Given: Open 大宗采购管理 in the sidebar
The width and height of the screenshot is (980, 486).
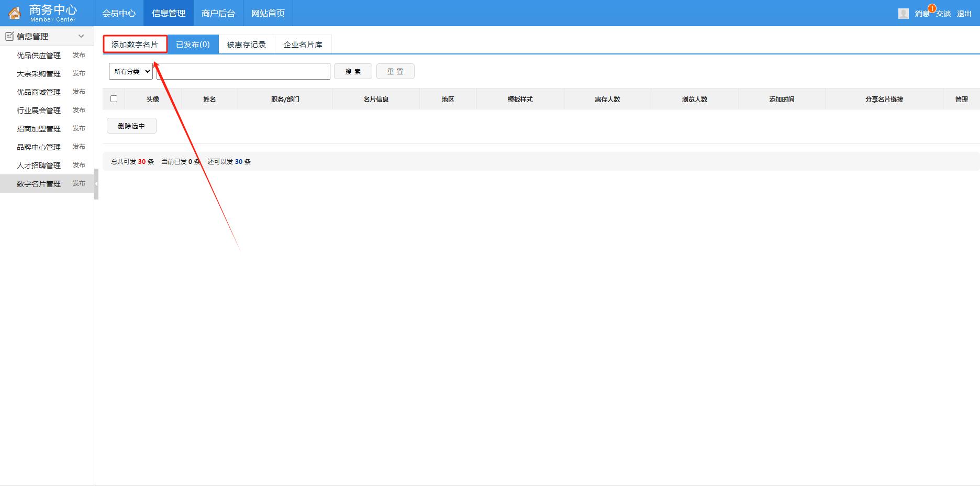Looking at the screenshot, I should (39, 74).
